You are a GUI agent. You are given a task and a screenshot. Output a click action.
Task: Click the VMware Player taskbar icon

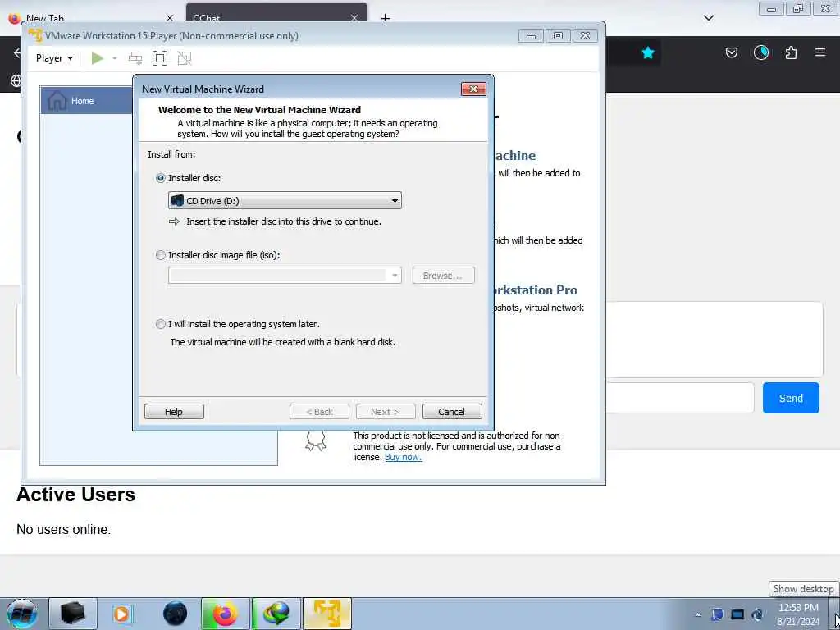(326, 614)
